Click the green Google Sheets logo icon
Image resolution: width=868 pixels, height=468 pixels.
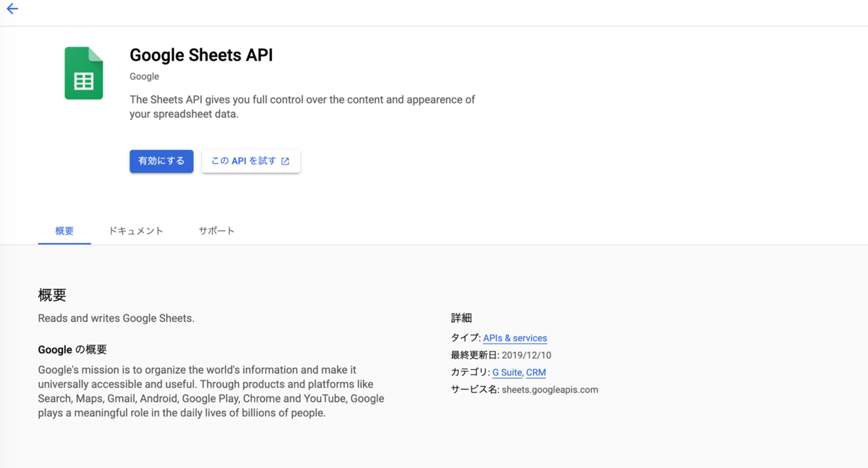pos(84,73)
